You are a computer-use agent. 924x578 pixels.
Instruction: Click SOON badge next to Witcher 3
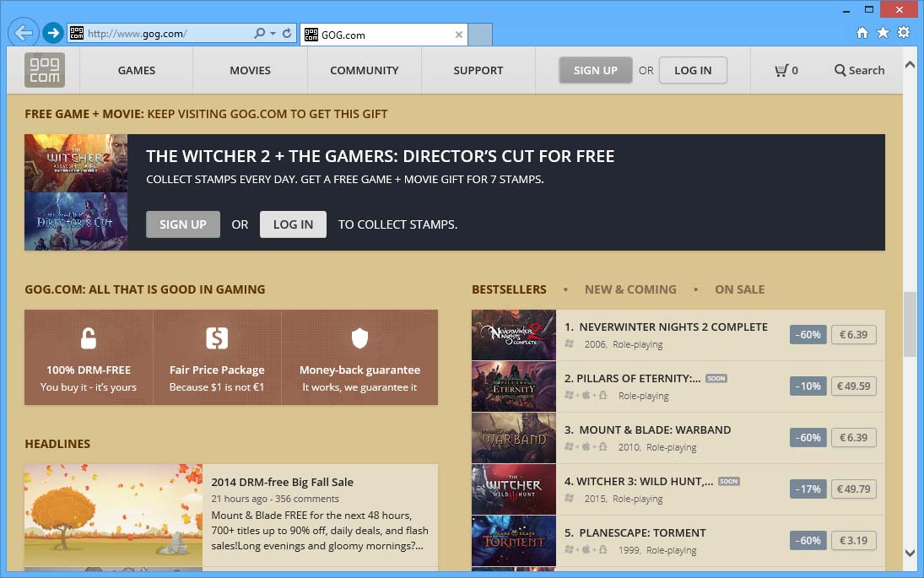(728, 481)
